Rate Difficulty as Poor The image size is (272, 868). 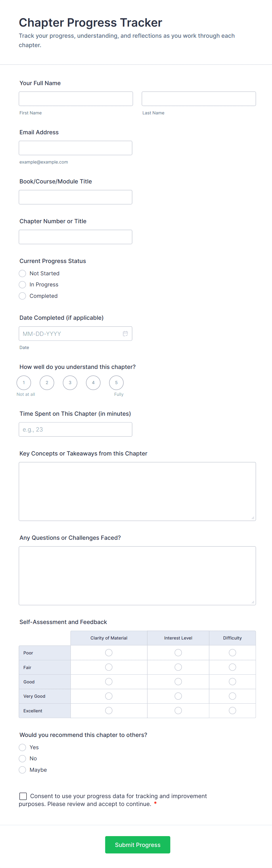pyautogui.click(x=232, y=653)
